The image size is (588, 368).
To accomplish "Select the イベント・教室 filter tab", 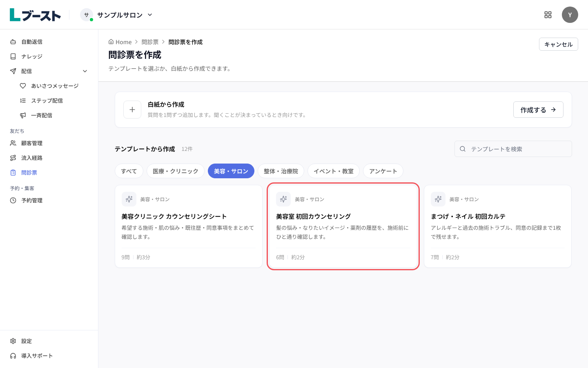I will pos(334,171).
